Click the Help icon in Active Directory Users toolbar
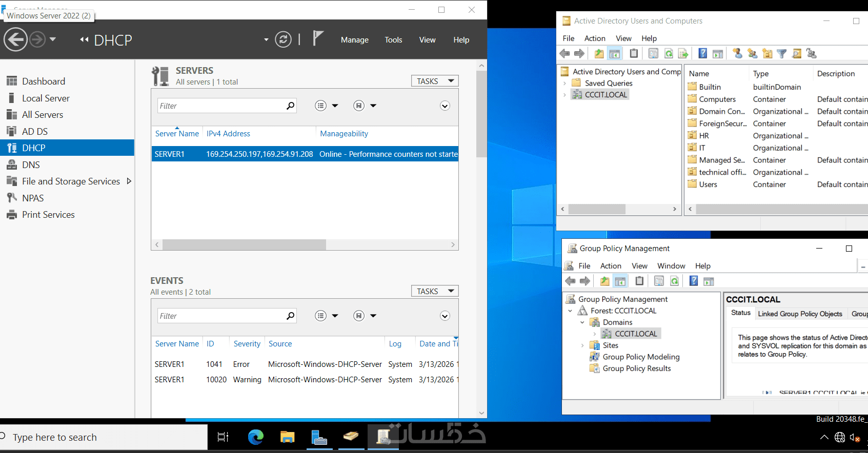 click(x=703, y=53)
